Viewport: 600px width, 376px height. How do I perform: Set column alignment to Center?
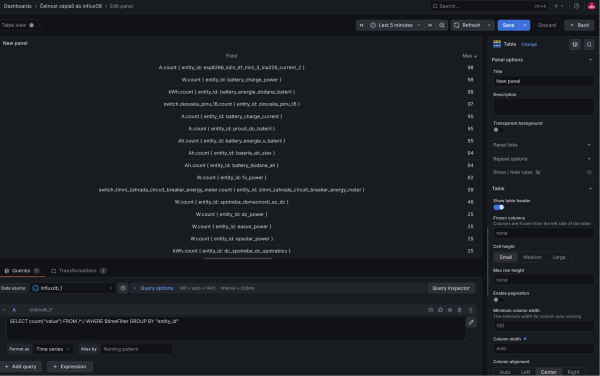click(548, 372)
